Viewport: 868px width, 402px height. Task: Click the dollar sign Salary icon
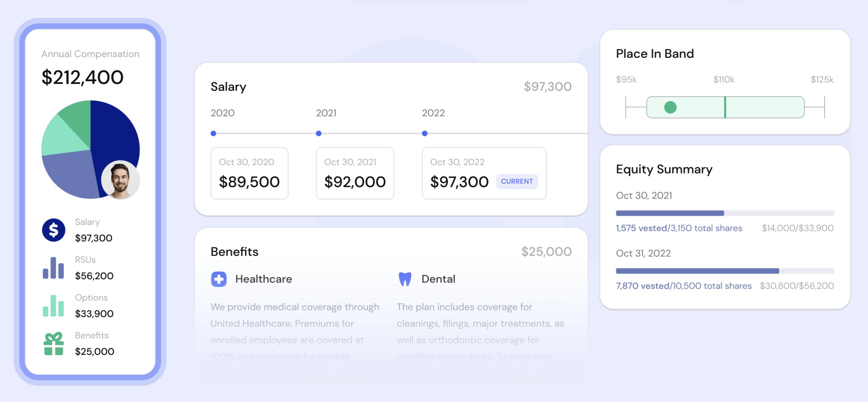54,230
